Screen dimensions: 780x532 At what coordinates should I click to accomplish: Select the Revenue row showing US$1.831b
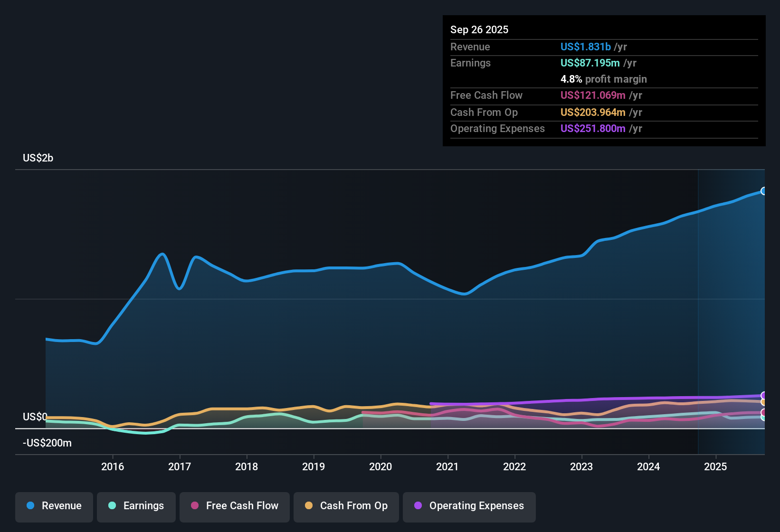(546, 47)
